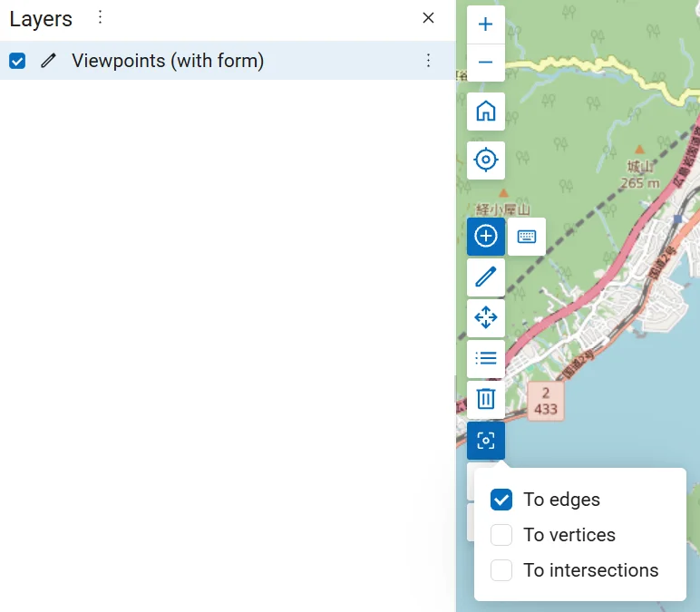This screenshot has width=700, height=612.
Task: Open the edit attributes list tool
Action: (x=486, y=358)
